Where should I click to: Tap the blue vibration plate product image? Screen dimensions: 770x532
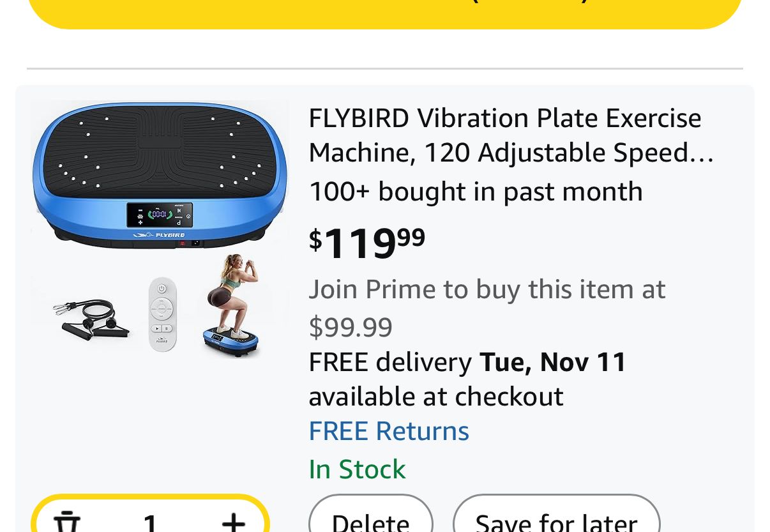(160, 174)
